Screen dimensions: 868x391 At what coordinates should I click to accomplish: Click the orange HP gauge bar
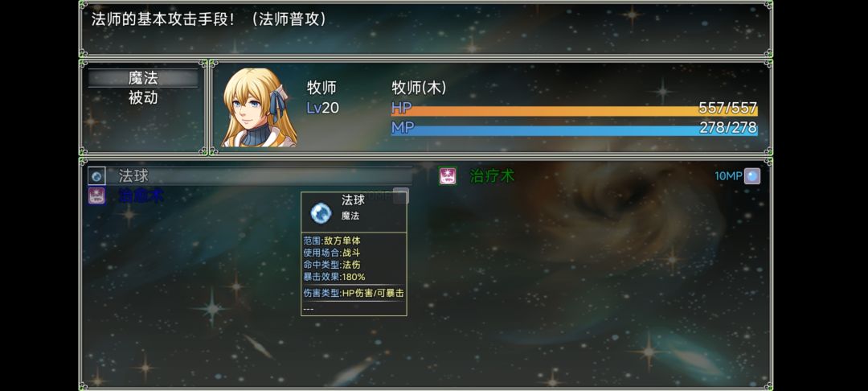click(x=574, y=111)
